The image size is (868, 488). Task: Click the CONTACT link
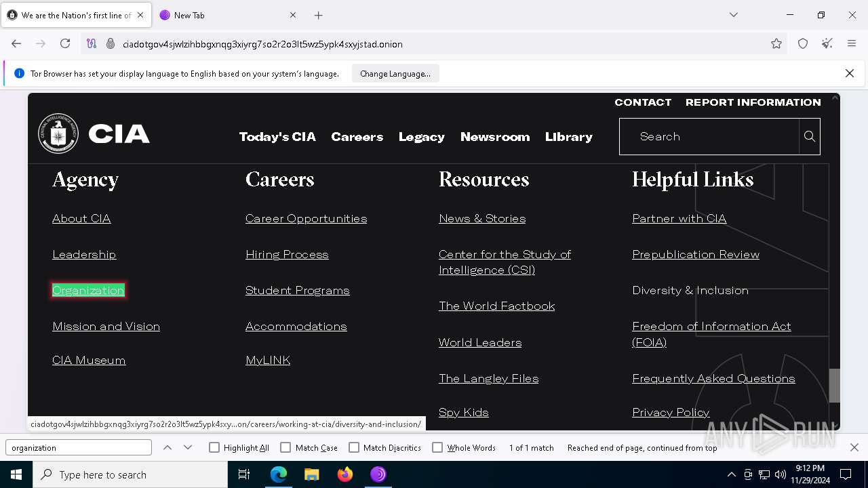pyautogui.click(x=643, y=102)
